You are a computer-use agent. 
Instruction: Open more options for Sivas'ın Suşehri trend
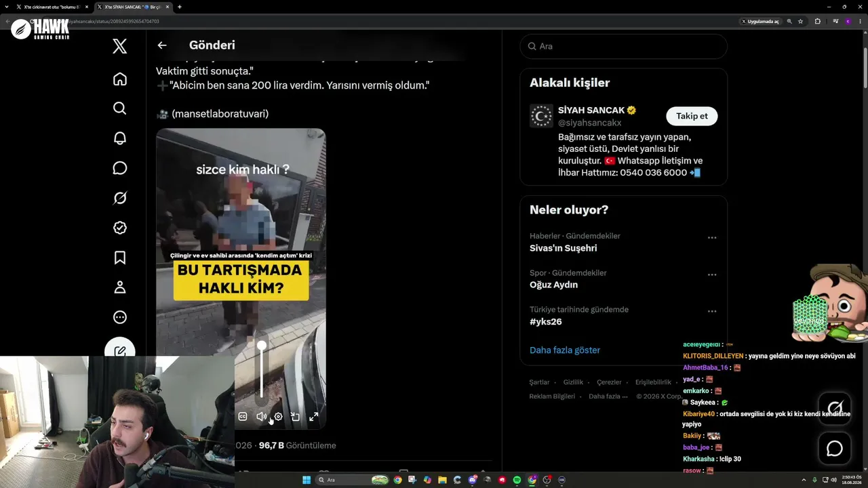712,238
